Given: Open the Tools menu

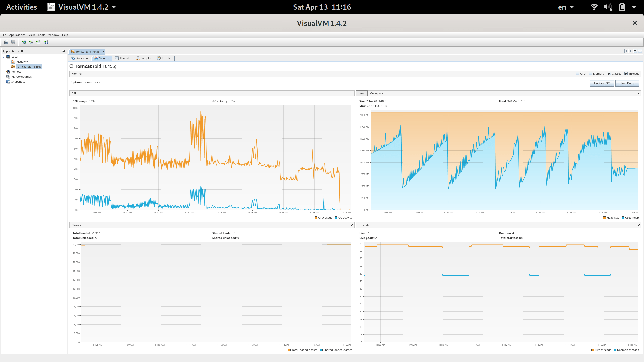Looking at the screenshot, I should 42,35.
